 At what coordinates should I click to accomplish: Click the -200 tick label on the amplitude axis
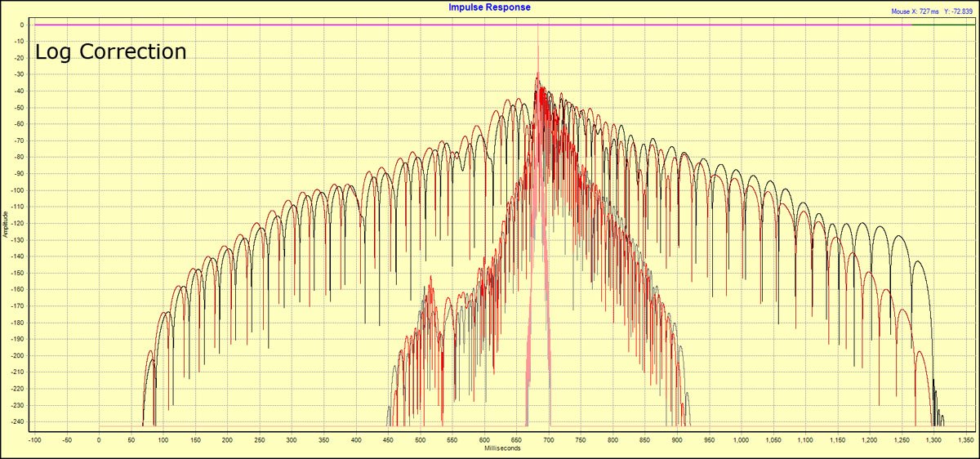coord(16,356)
